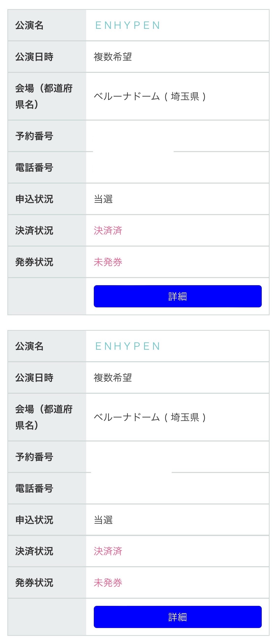Viewport: 277px width, 644px height.
Task: Click the ENHYPEN link in the upper card
Action: pyautogui.click(x=128, y=26)
